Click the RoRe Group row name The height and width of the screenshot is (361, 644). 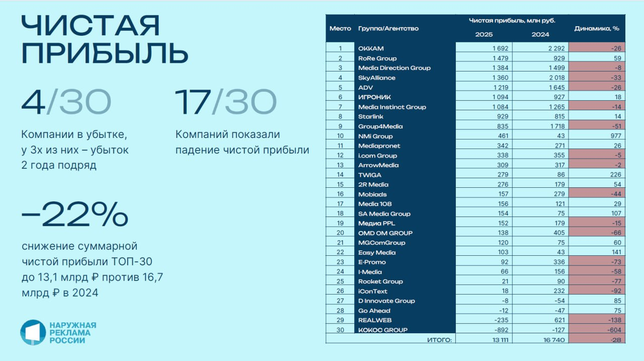pyautogui.click(x=377, y=58)
